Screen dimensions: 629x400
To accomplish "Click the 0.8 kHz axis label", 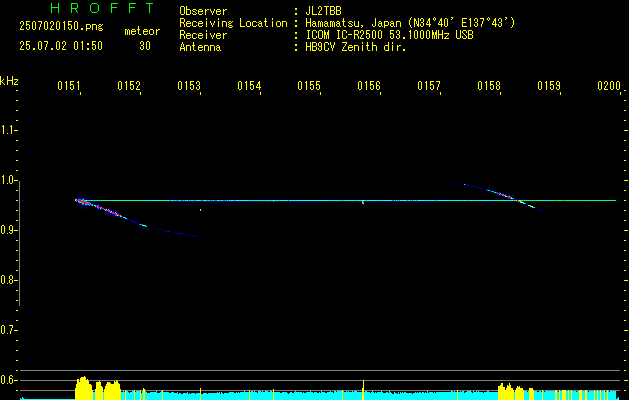I will point(8,280).
